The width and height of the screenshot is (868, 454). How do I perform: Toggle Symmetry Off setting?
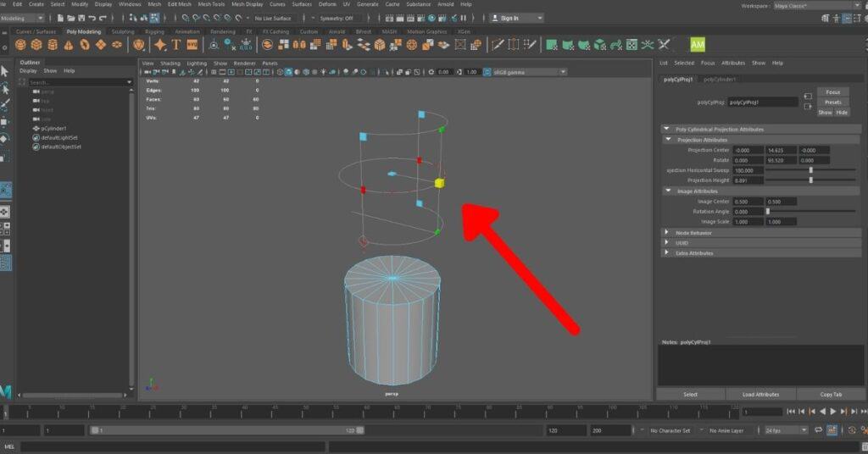tap(337, 18)
